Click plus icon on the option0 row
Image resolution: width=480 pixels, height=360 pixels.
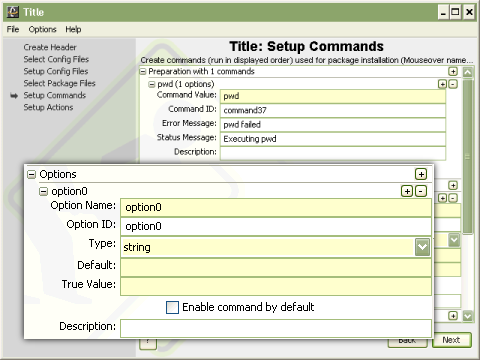point(407,191)
